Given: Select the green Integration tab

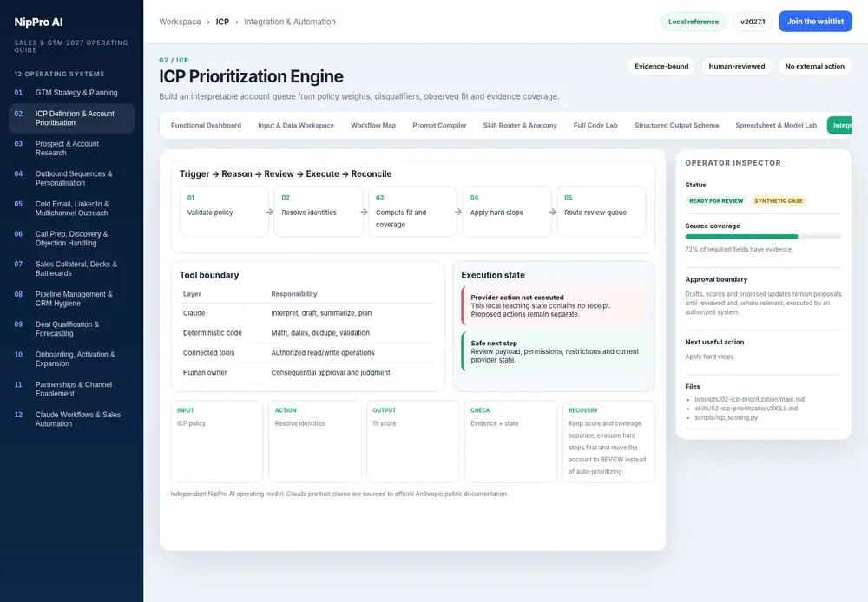Looking at the screenshot, I should tap(839, 125).
